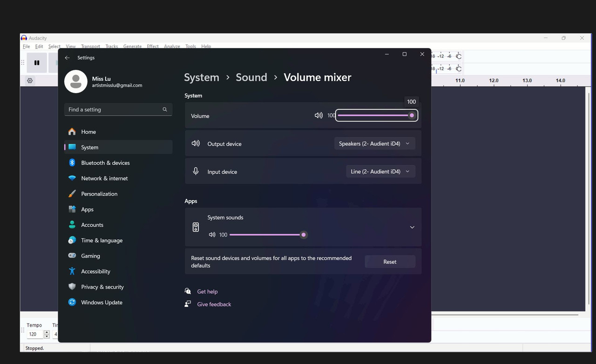Click the System breadcrumb link

(x=202, y=78)
